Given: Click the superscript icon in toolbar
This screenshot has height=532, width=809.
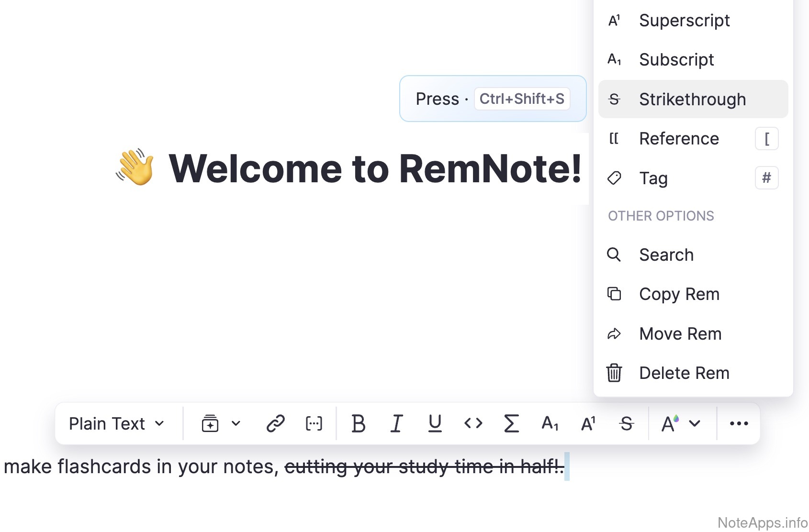Looking at the screenshot, I should coord(588,423).
